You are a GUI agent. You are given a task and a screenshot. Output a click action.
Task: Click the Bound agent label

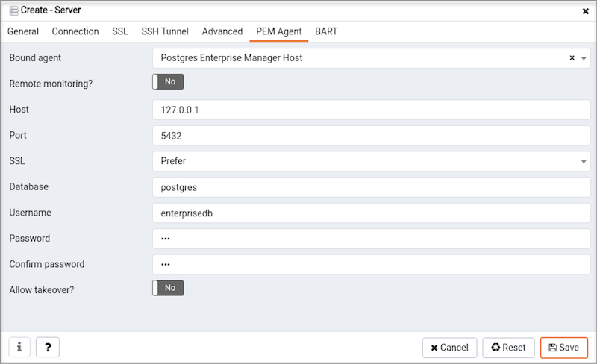[35, 58]
